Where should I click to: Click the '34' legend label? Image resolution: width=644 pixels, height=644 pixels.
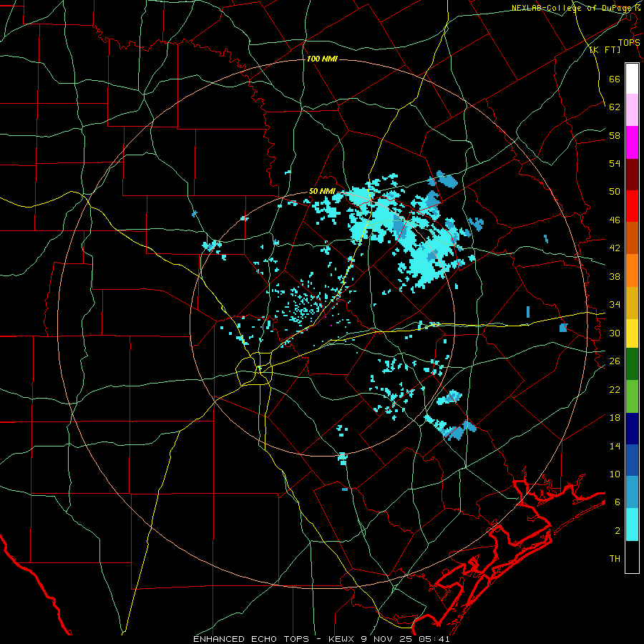coord(615,305)
